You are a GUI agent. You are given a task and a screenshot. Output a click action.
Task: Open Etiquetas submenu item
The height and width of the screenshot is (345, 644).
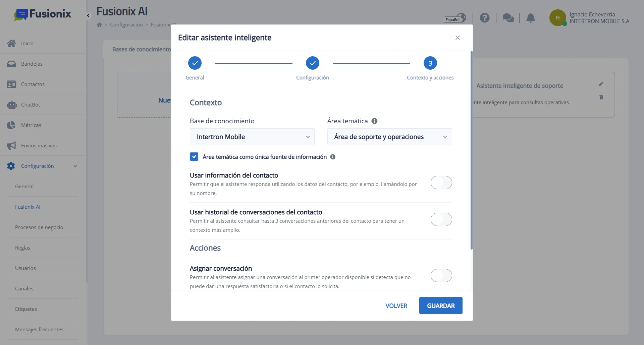coord(26,309)
